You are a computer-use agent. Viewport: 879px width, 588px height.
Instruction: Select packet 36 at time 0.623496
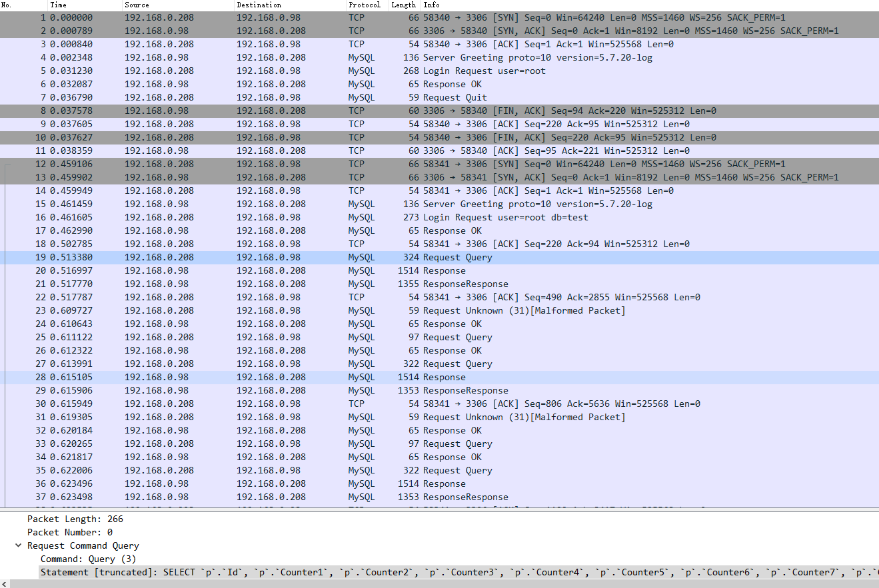[x=439, y=483]
